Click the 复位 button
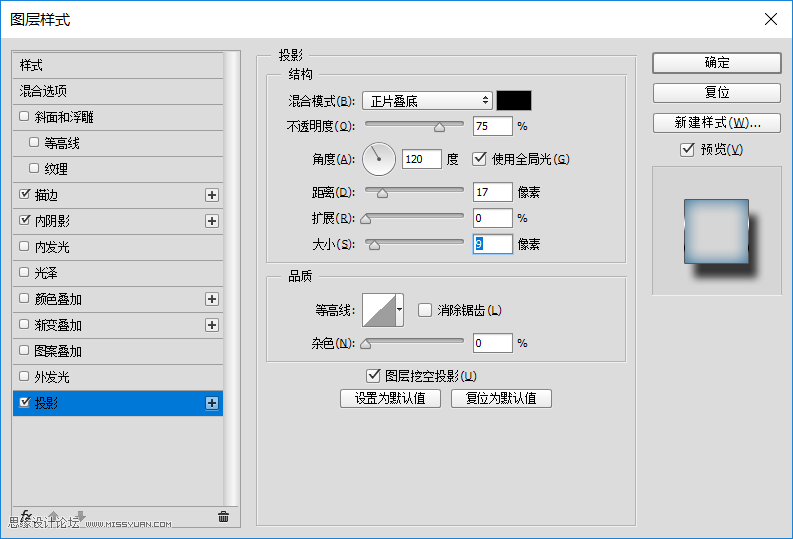The image size is (793, 539). 717,93
